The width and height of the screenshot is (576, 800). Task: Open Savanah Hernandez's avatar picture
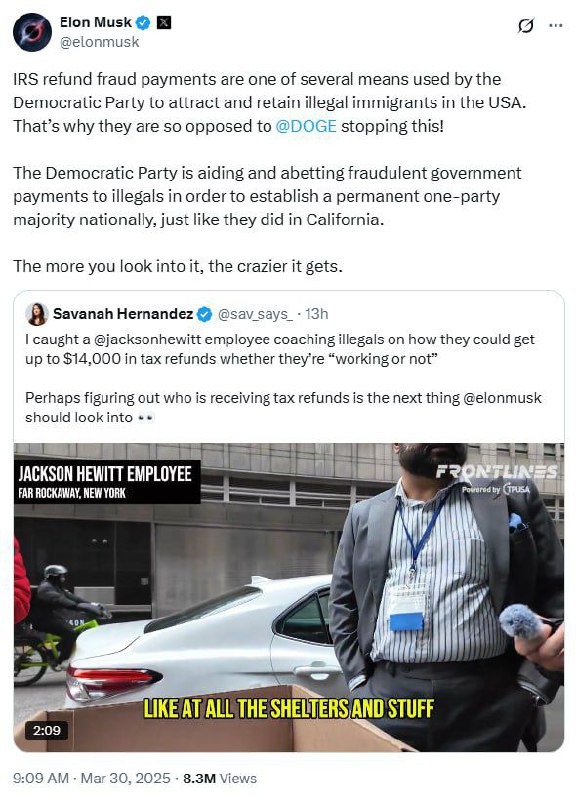37,314
